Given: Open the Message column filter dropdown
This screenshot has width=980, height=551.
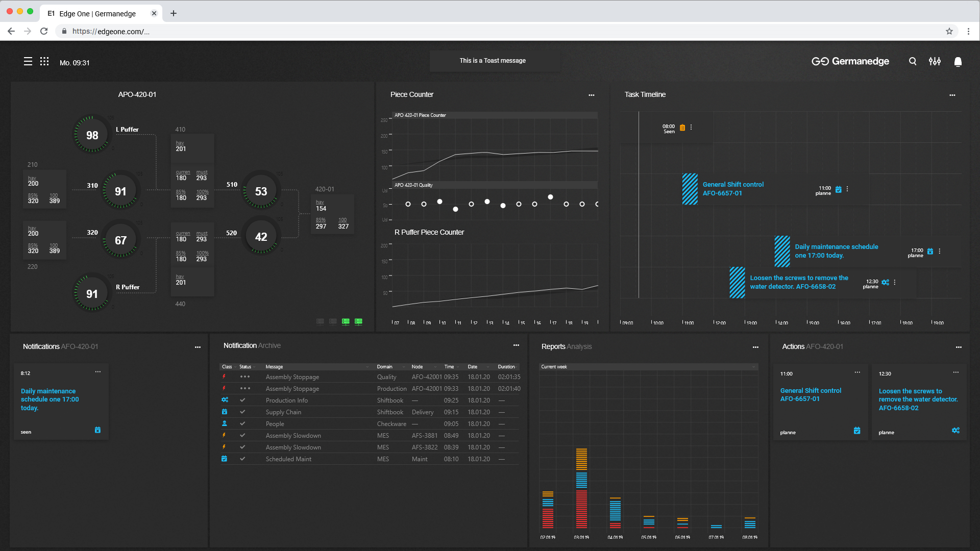Looking at the screenshot, I should pos(367,367).
